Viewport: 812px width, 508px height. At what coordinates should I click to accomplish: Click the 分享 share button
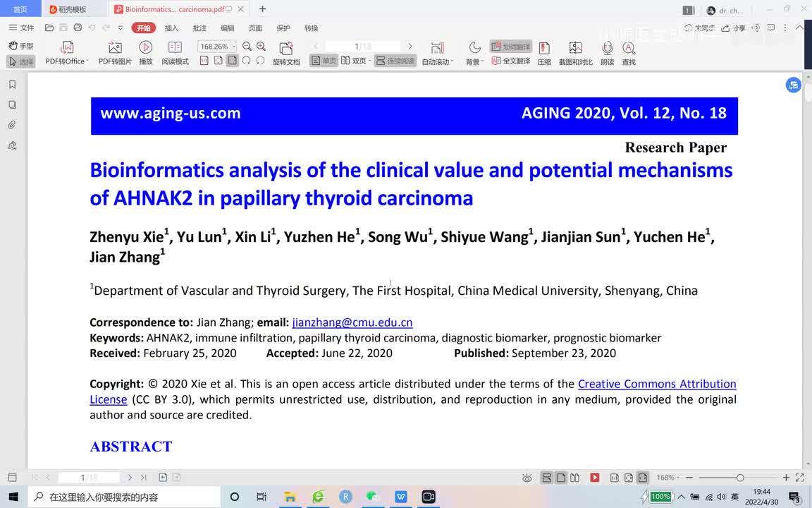point(733,28)
